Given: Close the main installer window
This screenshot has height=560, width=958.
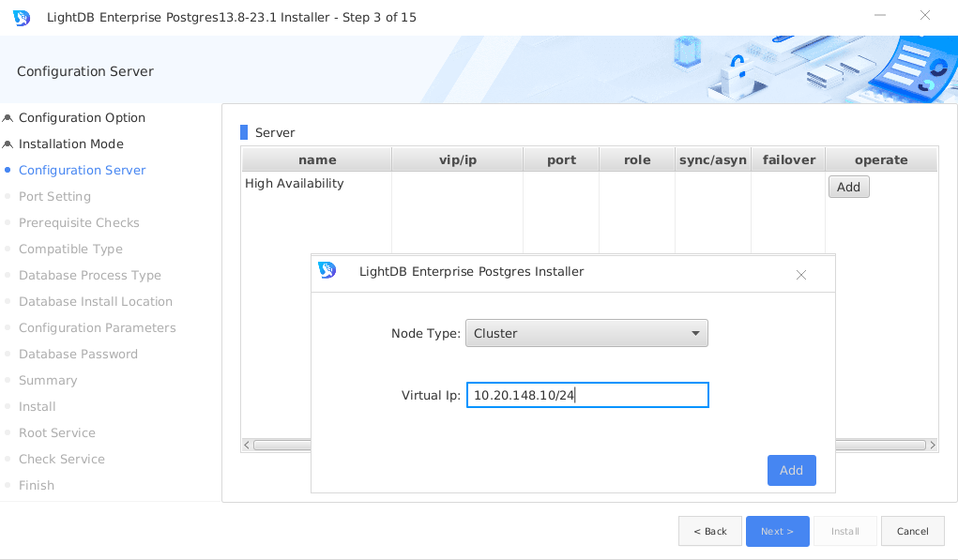Looking at the screenshot, I should [x=925, y=15].
